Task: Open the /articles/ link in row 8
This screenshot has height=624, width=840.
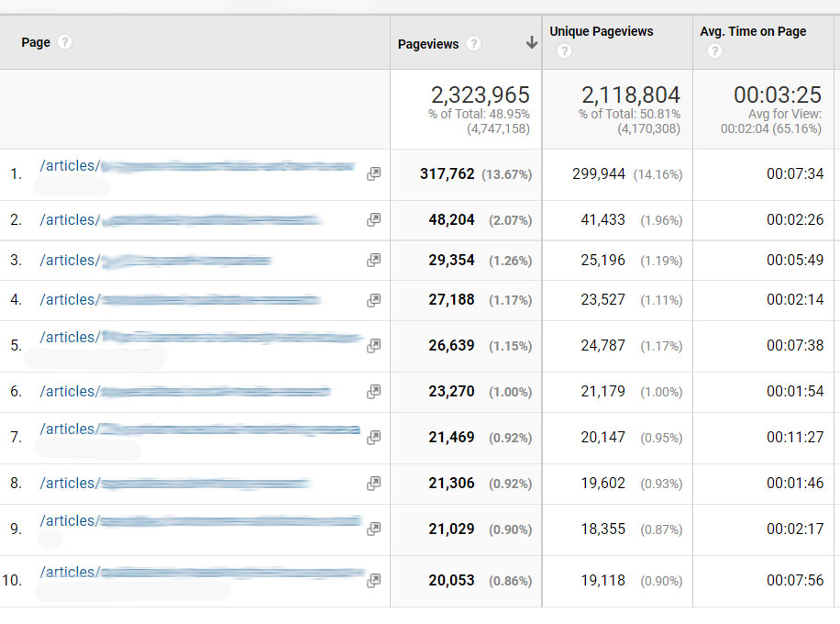Action: [x=68, y=484]
